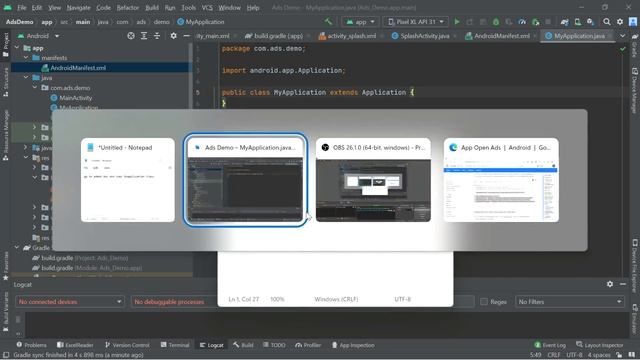This screenshot has height=360, width=640.
Task: Collapse the app module tree node
Action: [x=17, y=48]
